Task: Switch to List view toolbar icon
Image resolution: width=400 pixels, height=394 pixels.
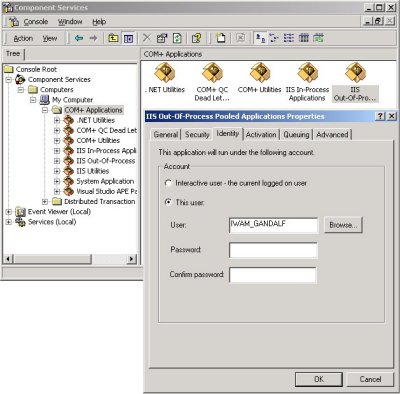Action: point(289,38)
